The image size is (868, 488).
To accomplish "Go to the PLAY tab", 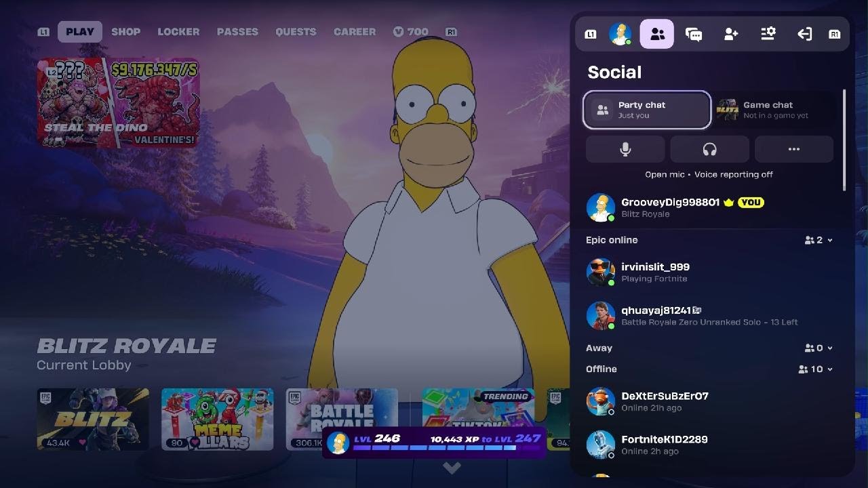I will click(80, 32).
